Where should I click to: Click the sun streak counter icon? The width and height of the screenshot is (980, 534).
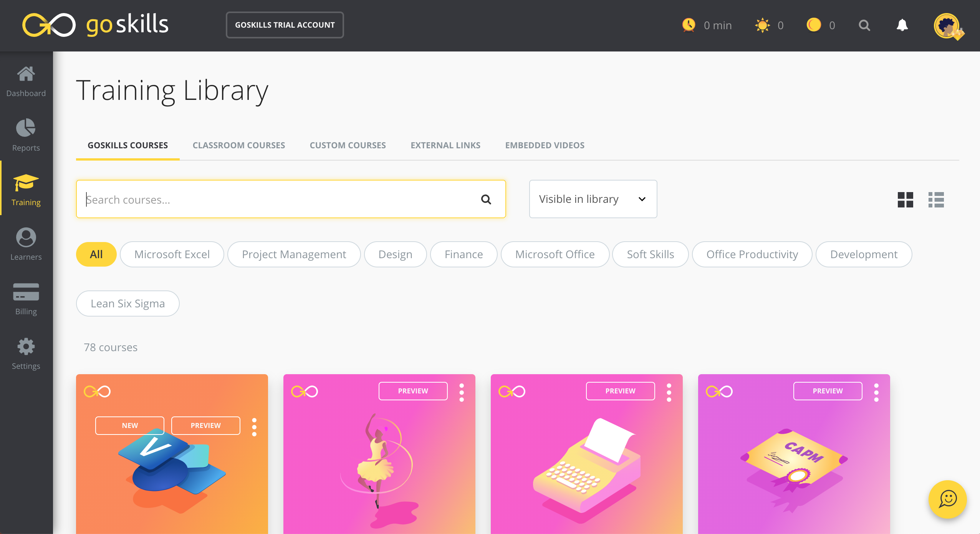(762, 25)
